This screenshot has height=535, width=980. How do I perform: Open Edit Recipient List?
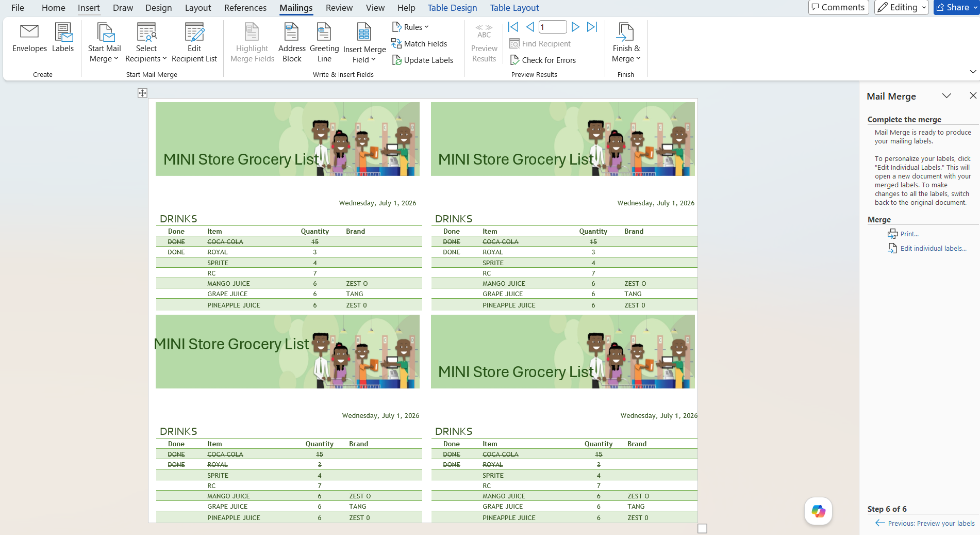click(x=194, y=43)
